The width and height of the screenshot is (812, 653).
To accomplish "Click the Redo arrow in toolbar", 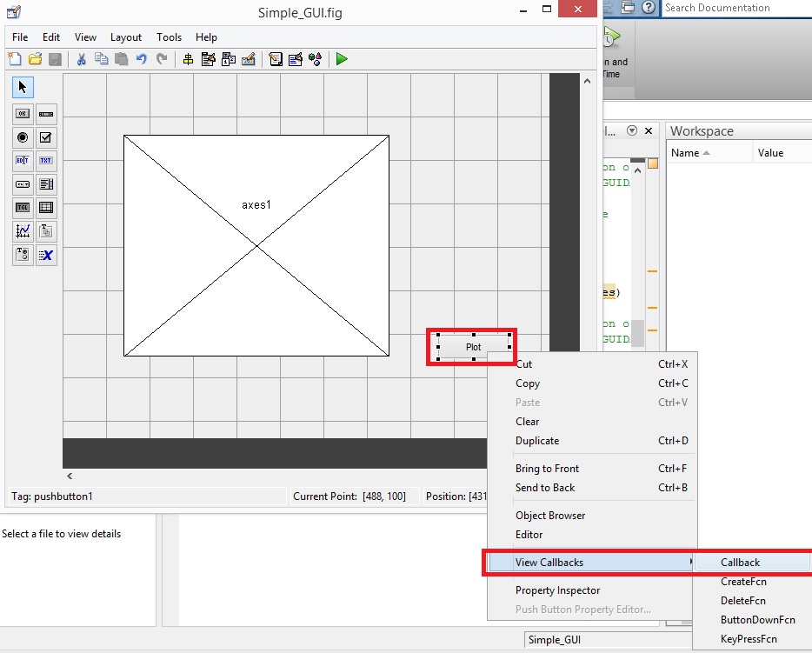I will (162, 59).
